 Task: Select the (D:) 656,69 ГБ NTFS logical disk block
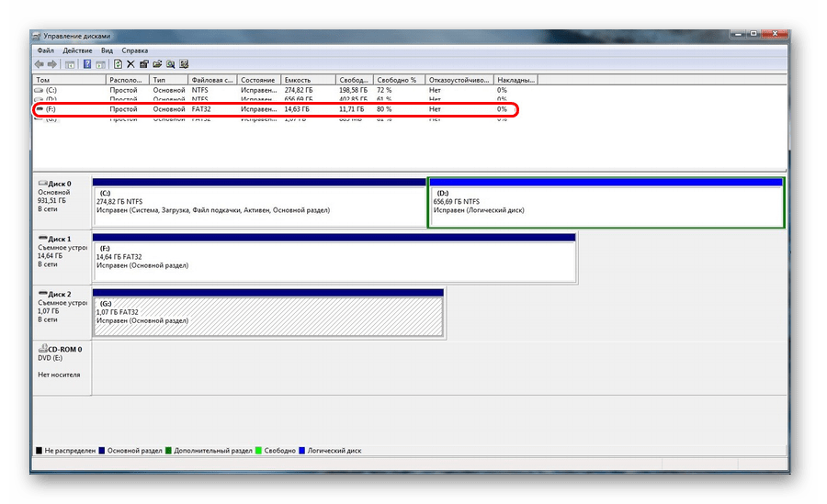pyautogui.click(x=606, y=203)
